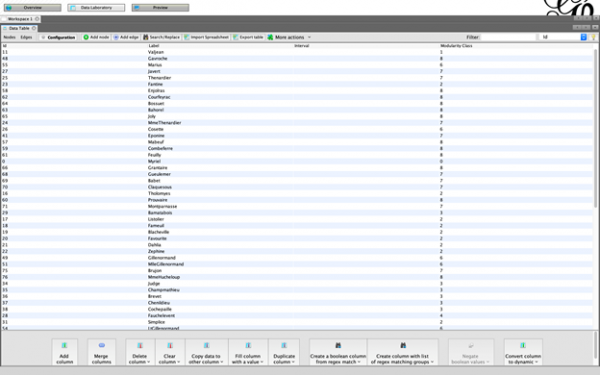Select the MmeHucheloup row
Viewport: 600px width, 375px height.
pos(297,277)
